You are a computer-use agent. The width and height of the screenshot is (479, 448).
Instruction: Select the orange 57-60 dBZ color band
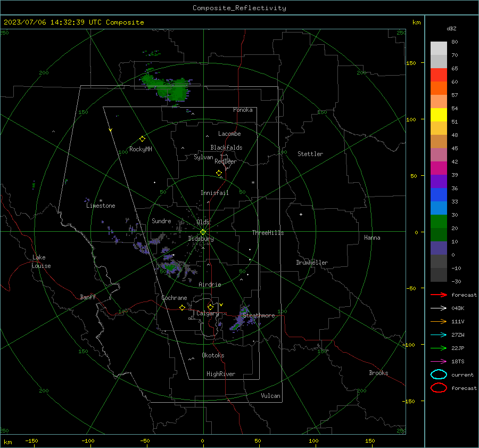coord(439,88)
